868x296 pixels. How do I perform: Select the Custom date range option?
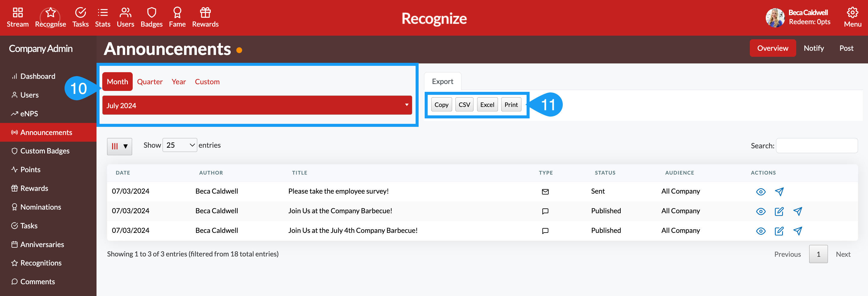pyautogui.click(x=207, y=81)
